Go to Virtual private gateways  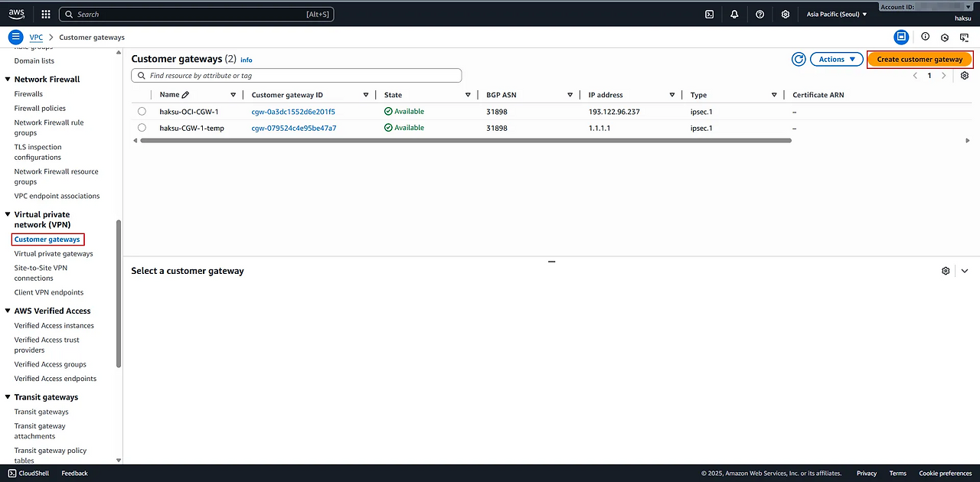[x=54, y=253]
